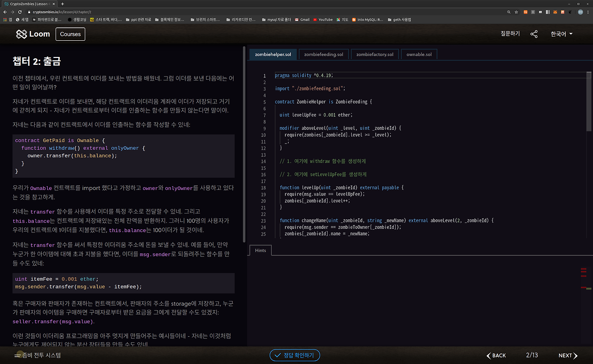Click the Loom logo
The width and height of the screenshot is (593, 364).
(x=33, y=34)
